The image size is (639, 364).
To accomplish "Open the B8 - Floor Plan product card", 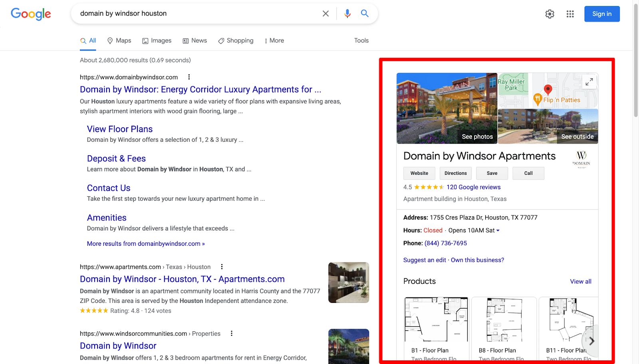I will (504, 329).
